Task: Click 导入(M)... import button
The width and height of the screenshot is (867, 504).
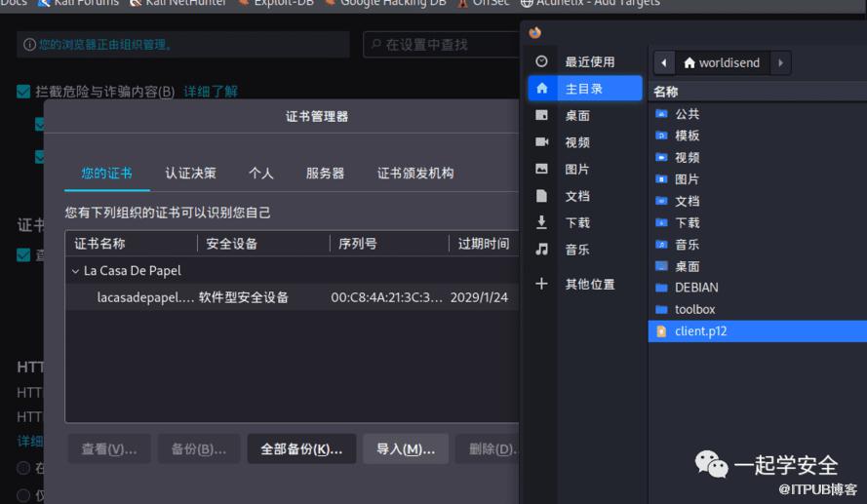Action: click(406, 449)
